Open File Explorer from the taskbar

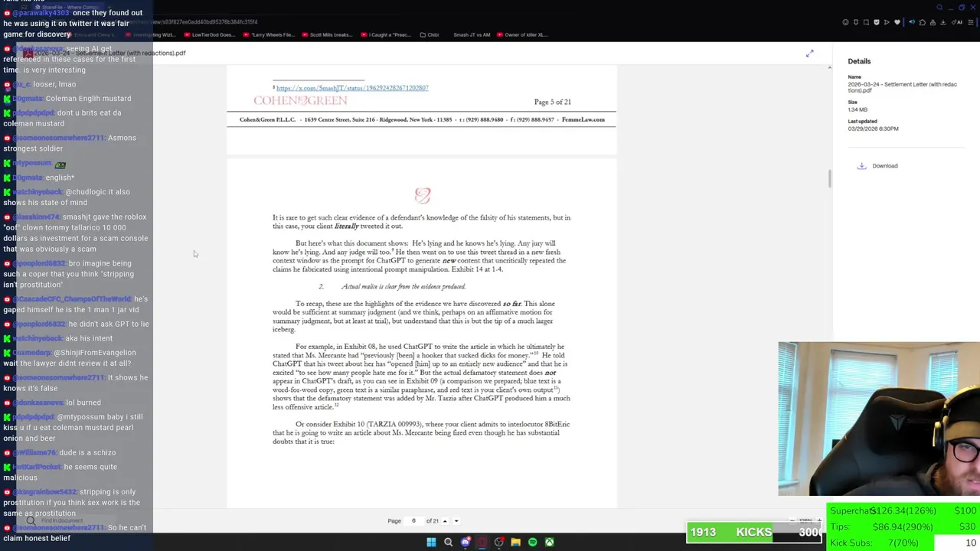tap(516, 542)
